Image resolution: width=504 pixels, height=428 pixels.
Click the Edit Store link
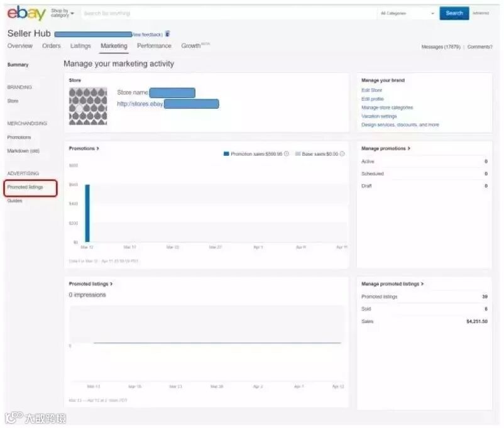(371, 90)
